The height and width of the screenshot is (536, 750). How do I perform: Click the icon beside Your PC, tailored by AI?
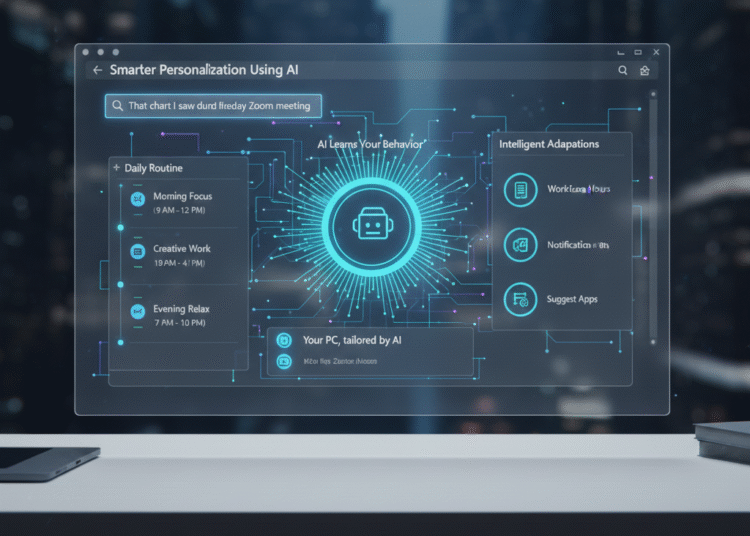pyautogui.click(x=283, y=341)
